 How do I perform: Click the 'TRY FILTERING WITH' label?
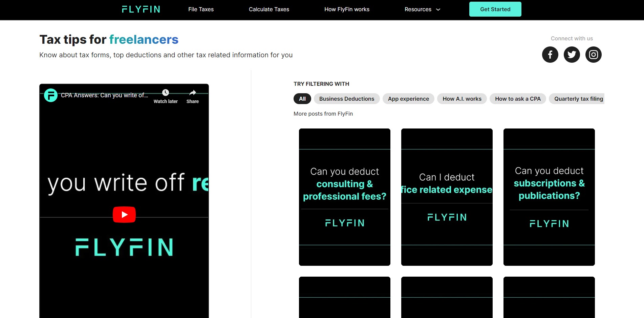(x=321, y=84)
